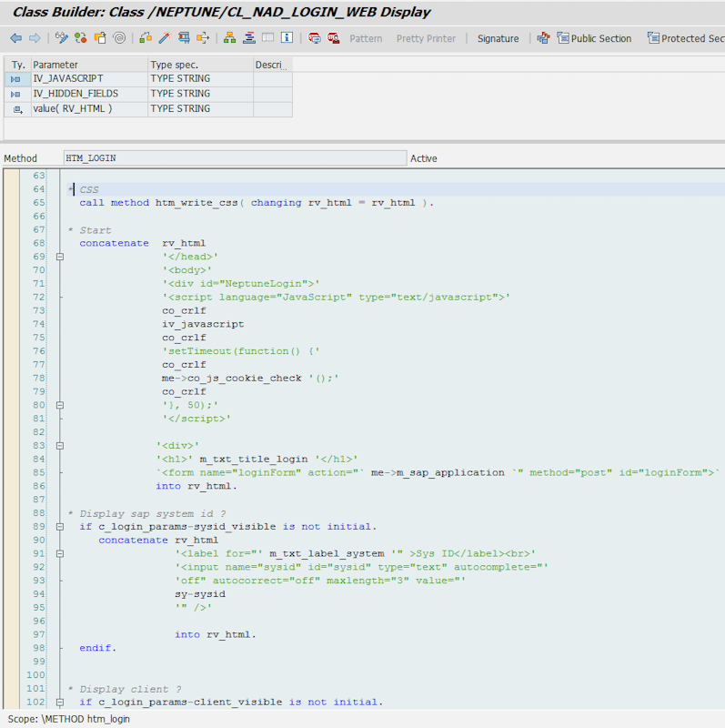This screenshot has width=725, height=728.
Task: Toggle Display/Change mode glasses-pencil icon
Action: click(61, 38)
